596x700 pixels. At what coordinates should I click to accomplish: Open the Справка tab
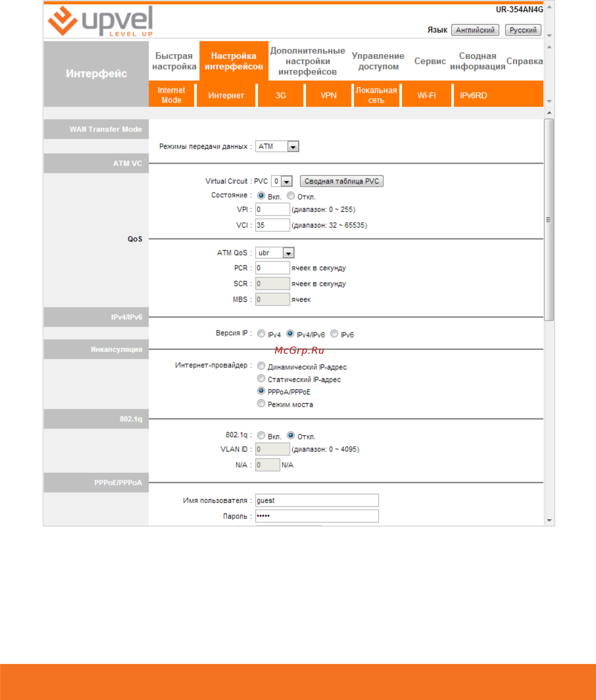click(x=524, y=61)
